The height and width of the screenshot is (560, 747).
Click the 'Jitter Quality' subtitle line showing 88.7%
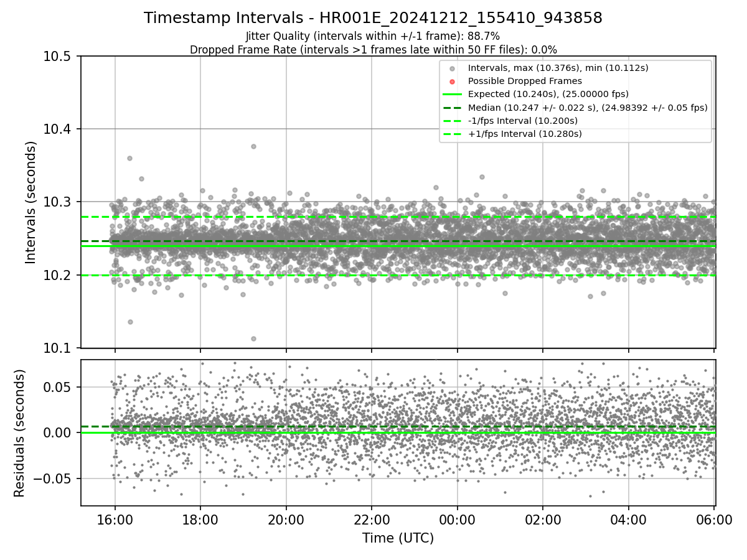(373, 37)
